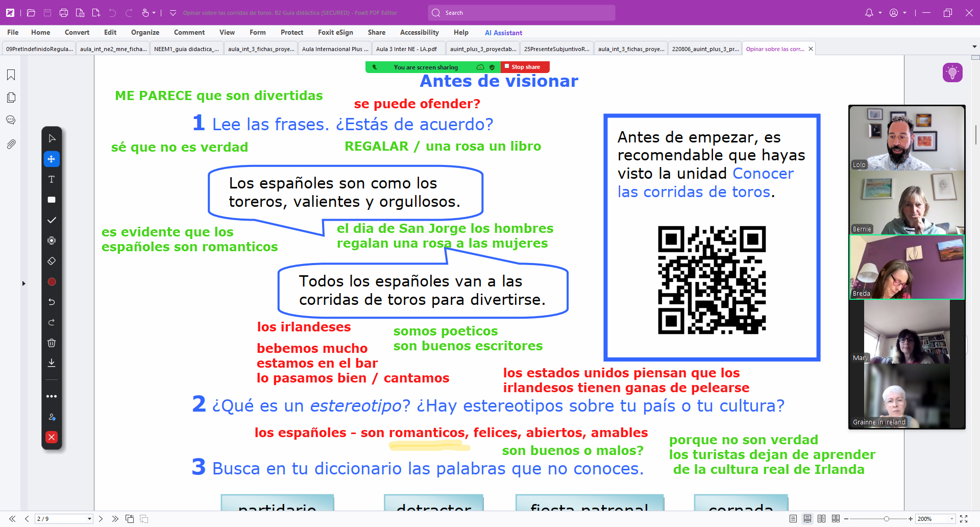Enable continuous page view mode
This screenshot has width=980, height=527.
(807, 519)
